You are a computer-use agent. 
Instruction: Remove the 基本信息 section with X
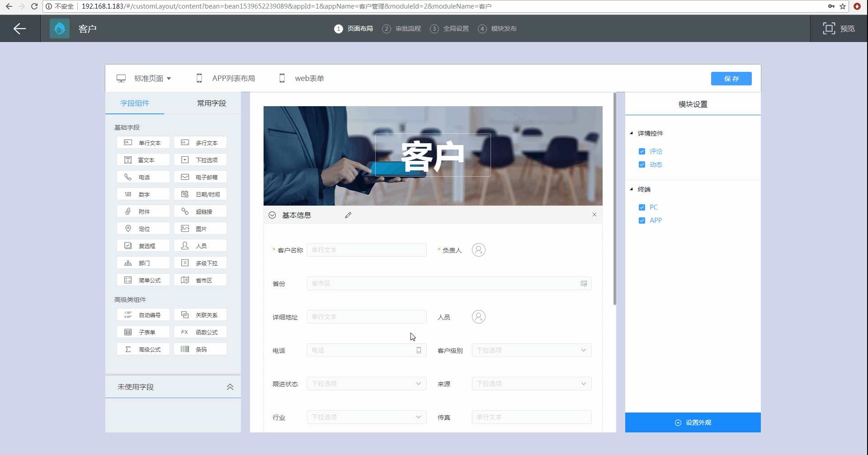(x=594, y=215)
